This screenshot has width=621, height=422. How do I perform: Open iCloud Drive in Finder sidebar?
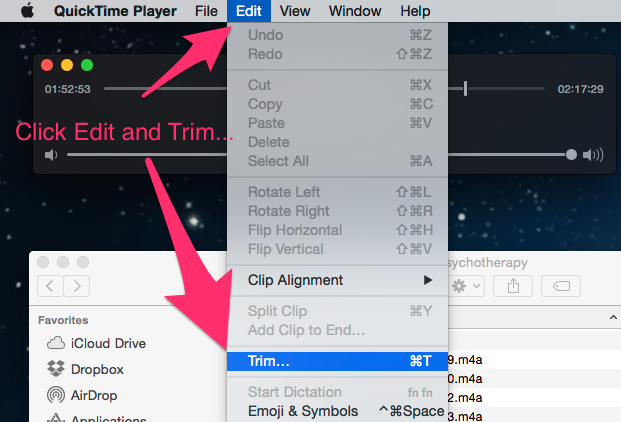[x=96, y=343]
